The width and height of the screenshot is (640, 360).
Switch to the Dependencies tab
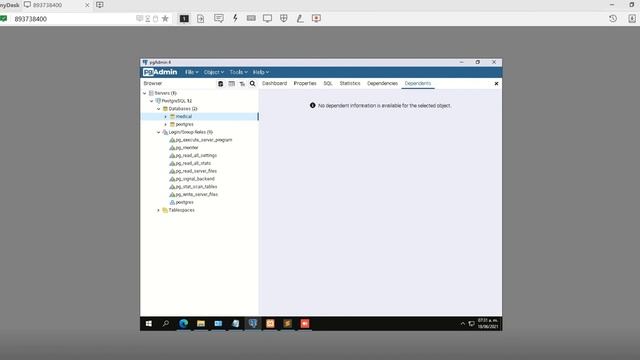382,83
